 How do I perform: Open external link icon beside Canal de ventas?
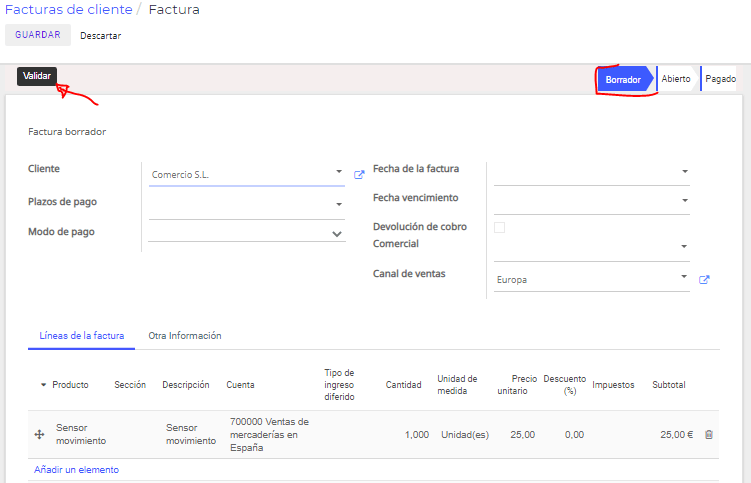click(x=704, y=279)
